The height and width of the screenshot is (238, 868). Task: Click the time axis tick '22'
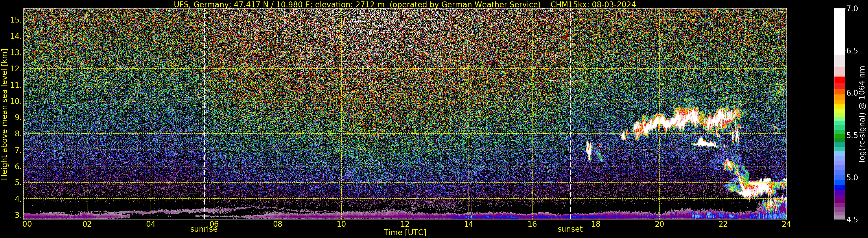click(723, 224)
